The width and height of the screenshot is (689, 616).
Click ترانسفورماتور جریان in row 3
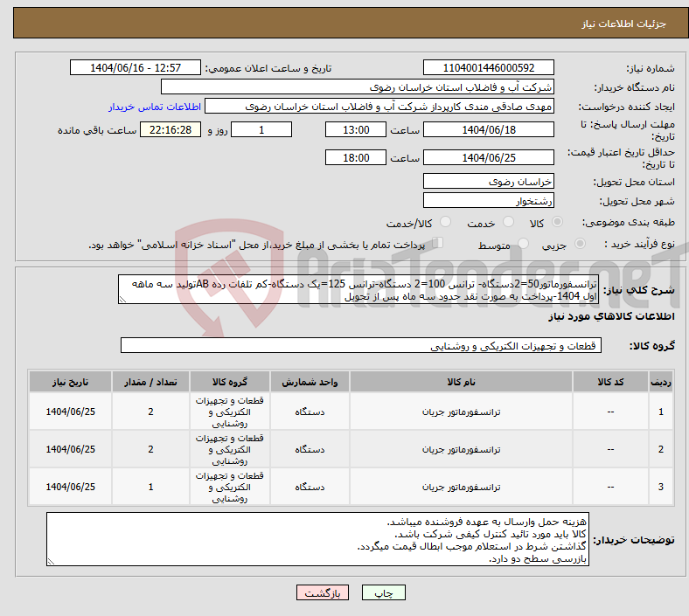[x=461, y=487]
